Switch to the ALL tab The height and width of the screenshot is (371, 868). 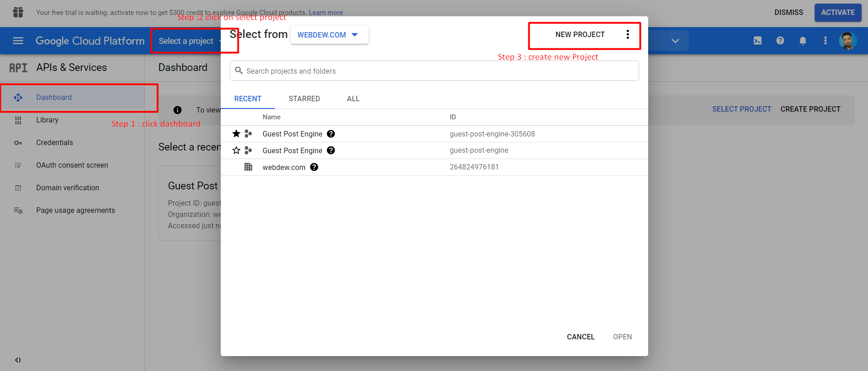pos(353,99)
